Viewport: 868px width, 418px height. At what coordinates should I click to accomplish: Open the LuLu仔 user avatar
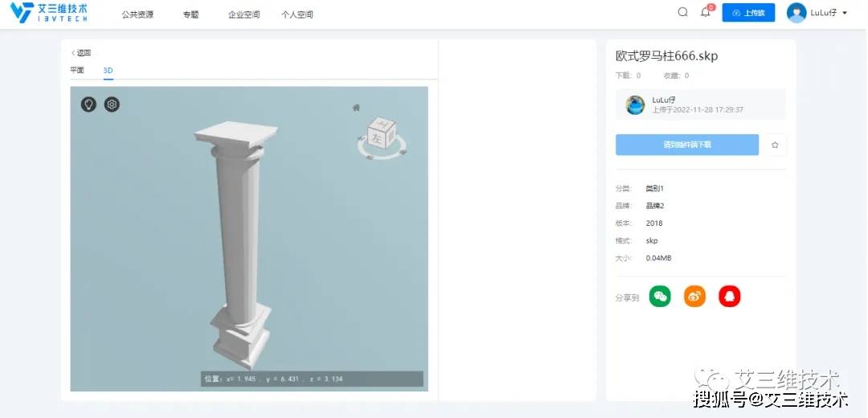(x=796, y=13)
